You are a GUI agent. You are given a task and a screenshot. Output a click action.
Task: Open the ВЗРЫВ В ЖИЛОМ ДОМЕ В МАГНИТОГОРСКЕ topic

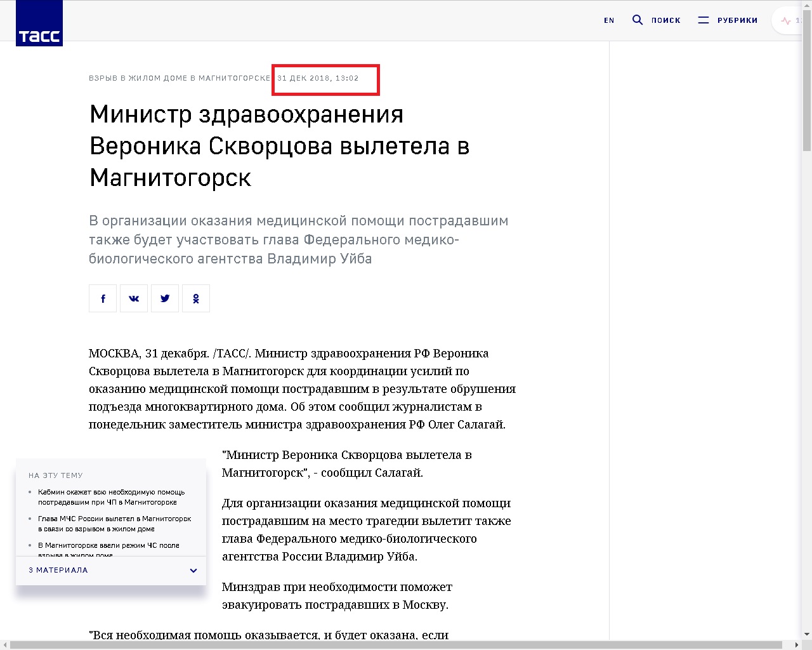[x=178, y=77]
